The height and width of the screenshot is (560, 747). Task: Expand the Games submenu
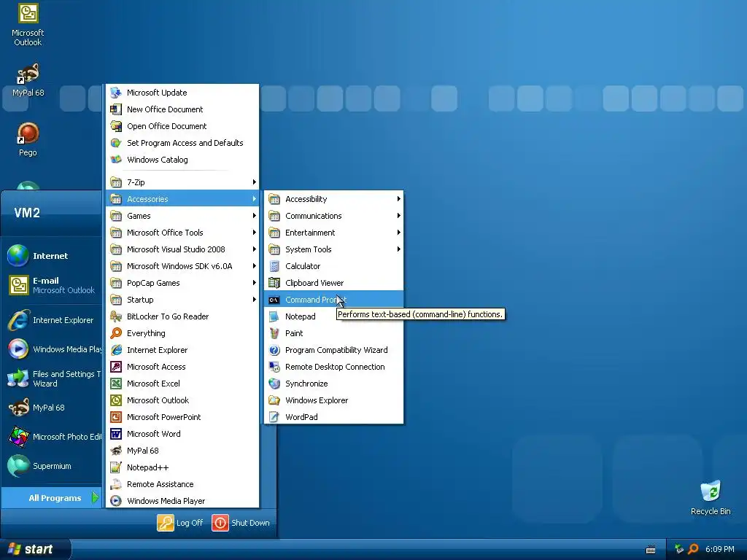pyautogui.click(x=182, y=216)
